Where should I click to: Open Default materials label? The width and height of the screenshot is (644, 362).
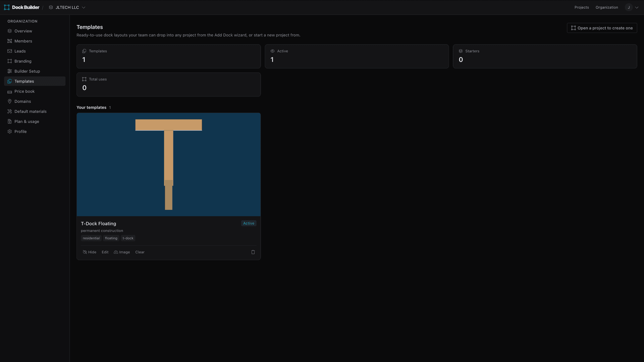coord(31,111)
